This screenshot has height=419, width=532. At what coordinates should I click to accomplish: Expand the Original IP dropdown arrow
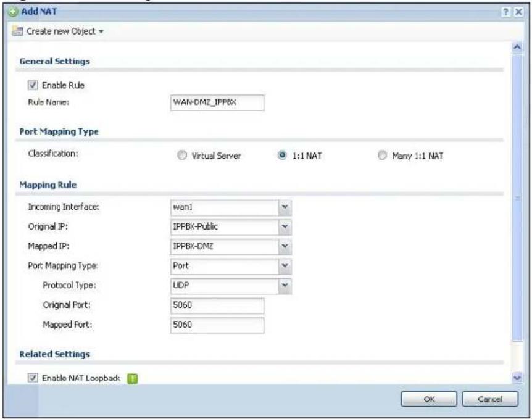pyautogui.click(x=285, y=226)
